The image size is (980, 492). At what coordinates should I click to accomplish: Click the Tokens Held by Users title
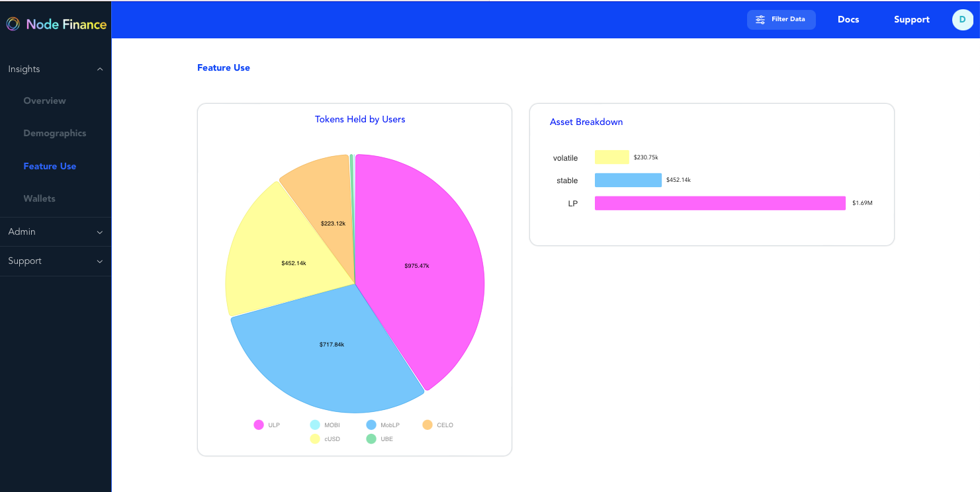click(360, 120)
